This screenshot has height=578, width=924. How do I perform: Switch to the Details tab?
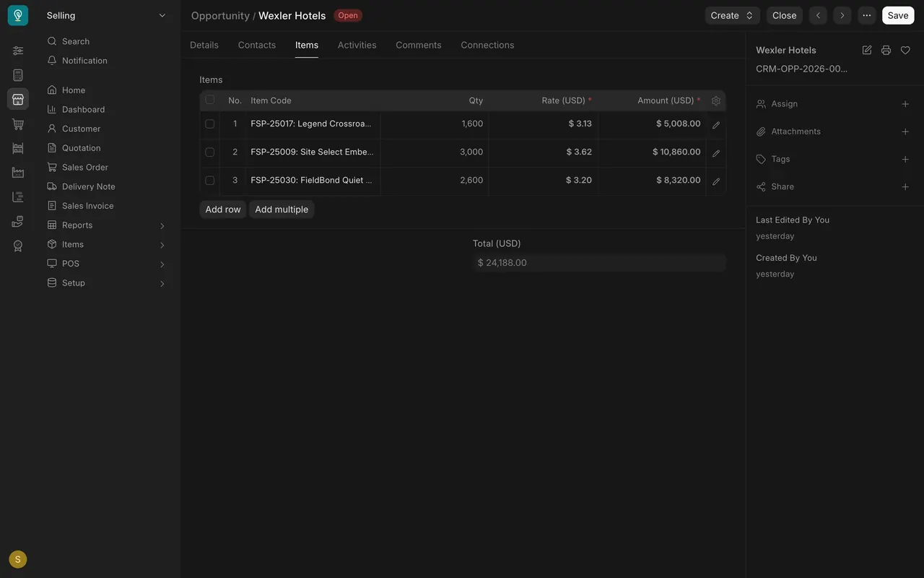click(x=204, y=45)
